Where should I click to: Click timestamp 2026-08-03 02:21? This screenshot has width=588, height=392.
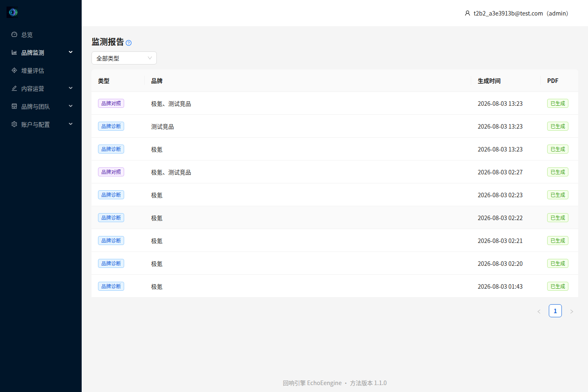click(x=500, y=241)
